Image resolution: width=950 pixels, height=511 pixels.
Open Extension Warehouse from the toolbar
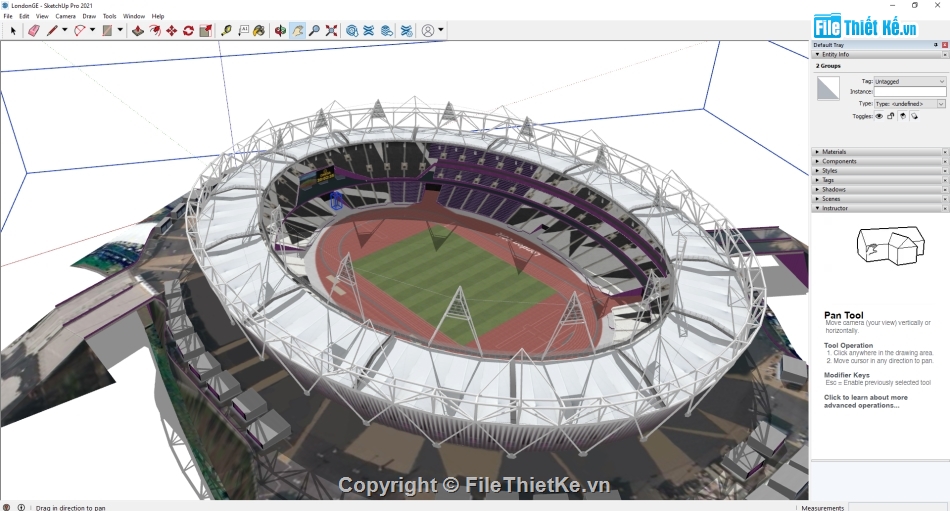(368, 30)
